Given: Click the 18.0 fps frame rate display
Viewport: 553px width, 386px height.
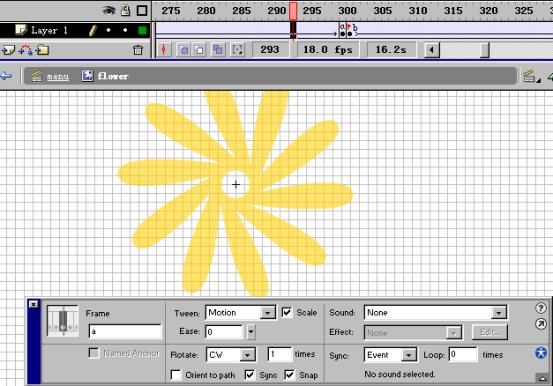Looking at the screenshot, I should point(328,50).
